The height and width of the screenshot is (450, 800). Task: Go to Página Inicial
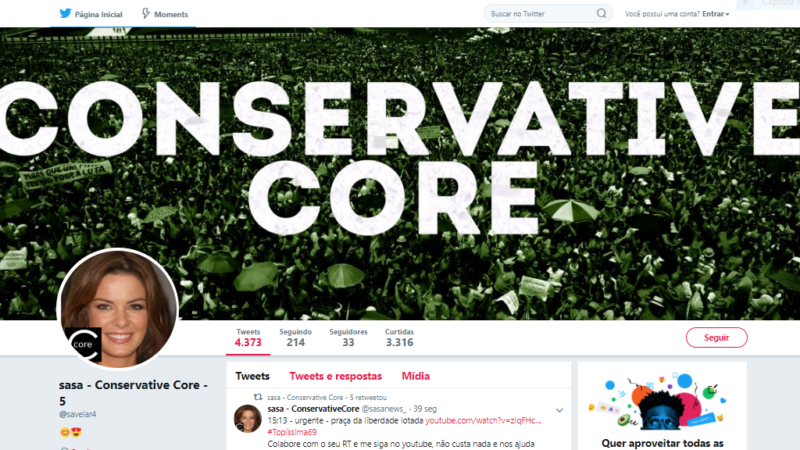98,14
